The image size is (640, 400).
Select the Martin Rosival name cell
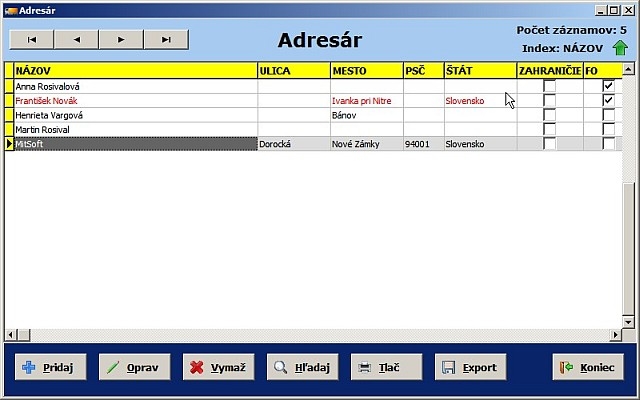pyautogui.click(x=136, y=129)
